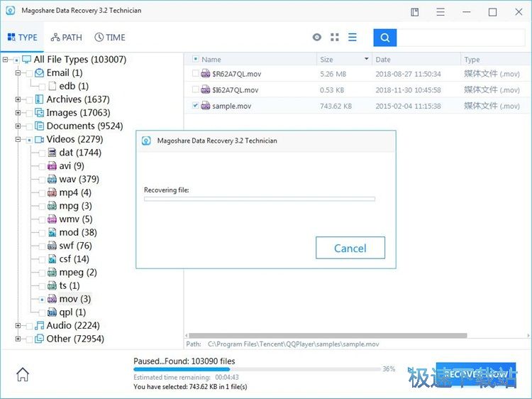Switch to list view icon

point(353,37)
